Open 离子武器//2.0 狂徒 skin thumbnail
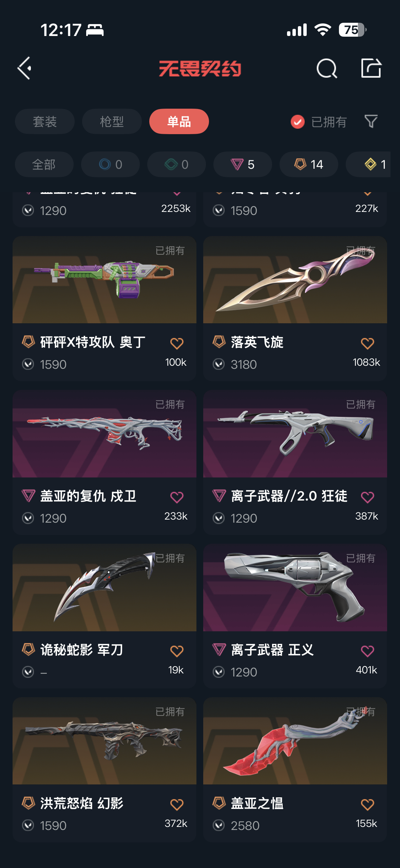 click(x=295, y=434)
